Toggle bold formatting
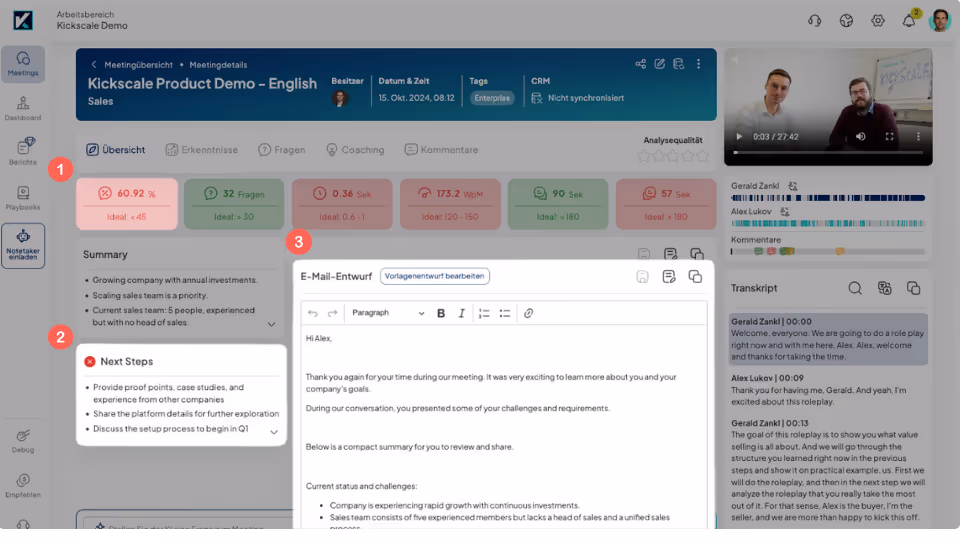 pyautogui.click(x=441, y=313)
